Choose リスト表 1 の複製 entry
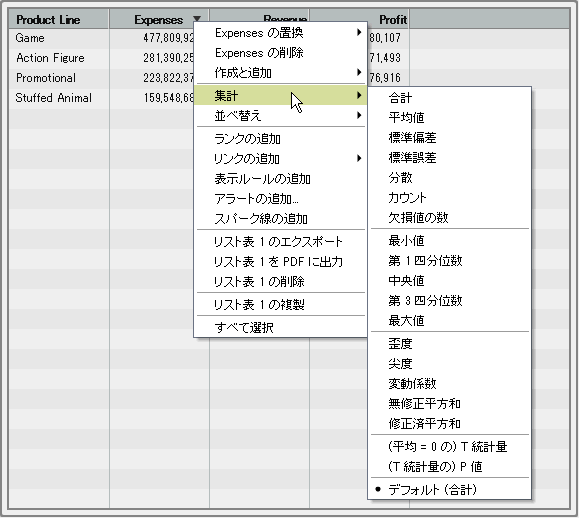This screenshot has width=579, height=518. (280, 305)
